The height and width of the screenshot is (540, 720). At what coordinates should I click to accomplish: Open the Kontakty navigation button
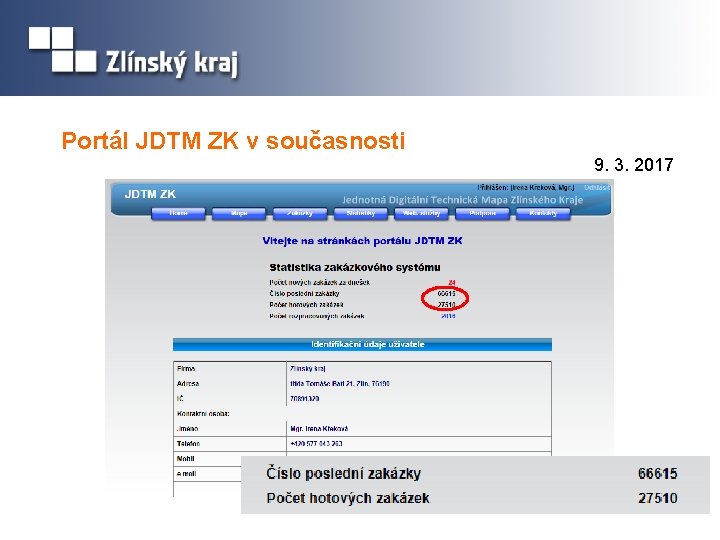click(543, 214)
